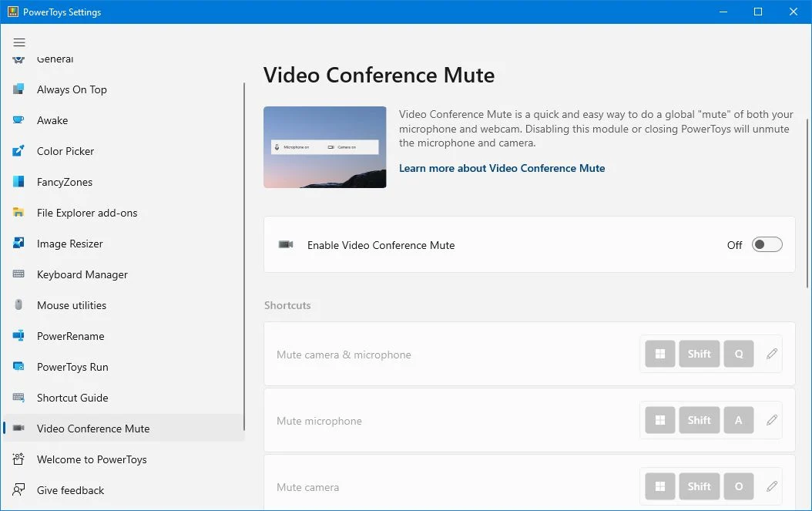Open the File Explorer add-ons icon
Image resolution: width=812 pixels, height=511 pixels.
click(18, 213)
